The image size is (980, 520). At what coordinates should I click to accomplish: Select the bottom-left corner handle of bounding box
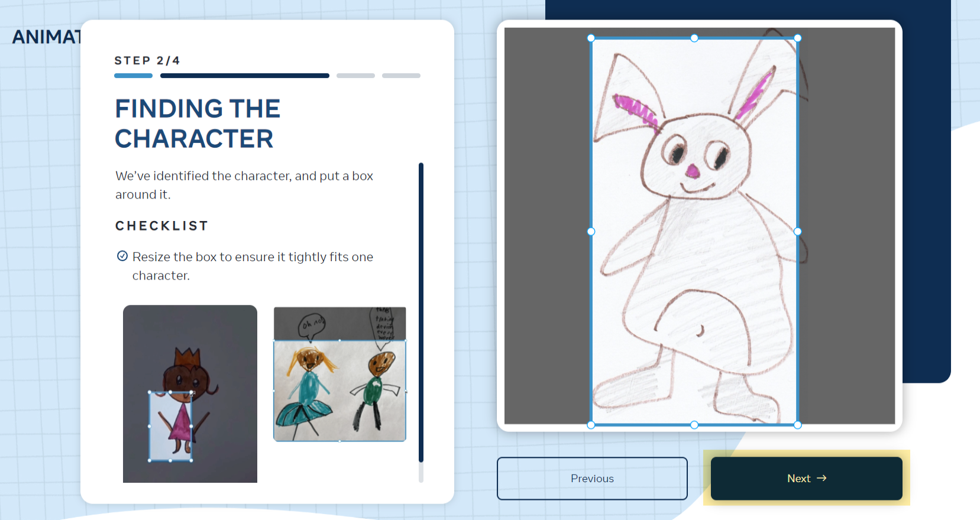click(591, 425)
